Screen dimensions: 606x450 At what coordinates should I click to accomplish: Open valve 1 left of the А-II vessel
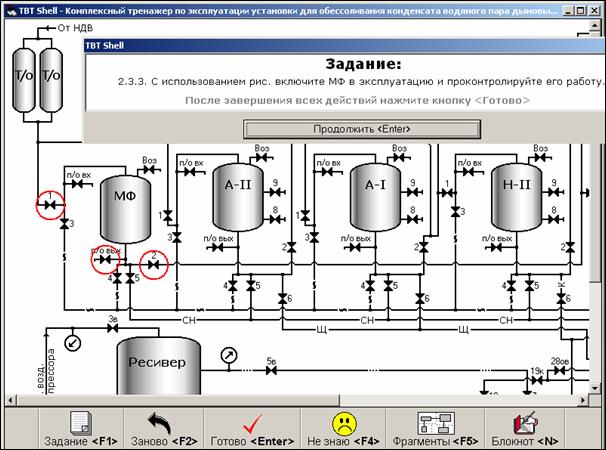[167, 216]
